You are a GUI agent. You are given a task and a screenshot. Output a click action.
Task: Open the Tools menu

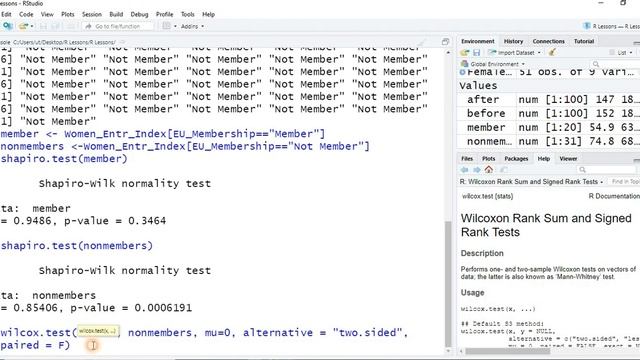[x=188, y=14]
